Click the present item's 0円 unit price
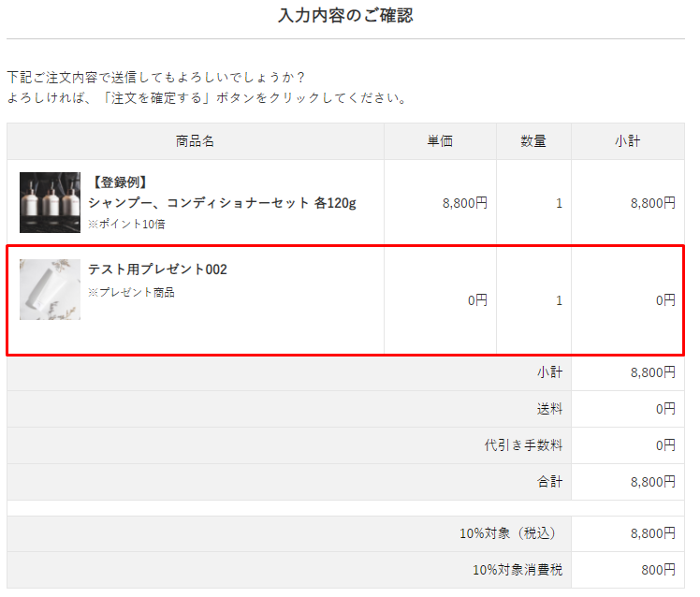This screenshot has width=700, height=597. (x=477, y=300)
